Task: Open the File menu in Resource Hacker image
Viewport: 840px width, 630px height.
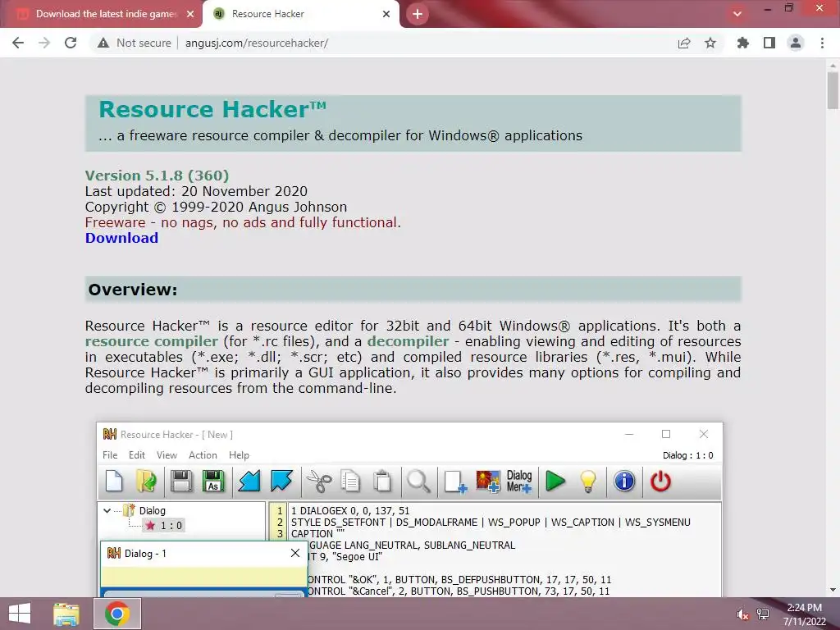Action: (x=110, y=454)
